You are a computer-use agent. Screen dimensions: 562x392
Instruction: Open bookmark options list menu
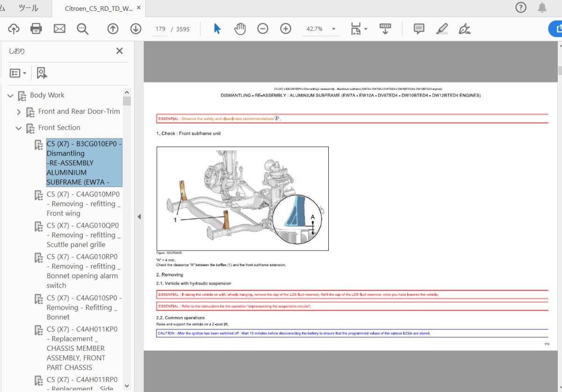point(18,73)
